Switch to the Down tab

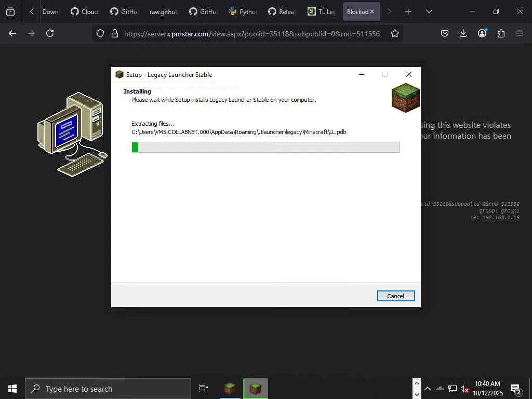pyautogui.click(x=50, y=12)
